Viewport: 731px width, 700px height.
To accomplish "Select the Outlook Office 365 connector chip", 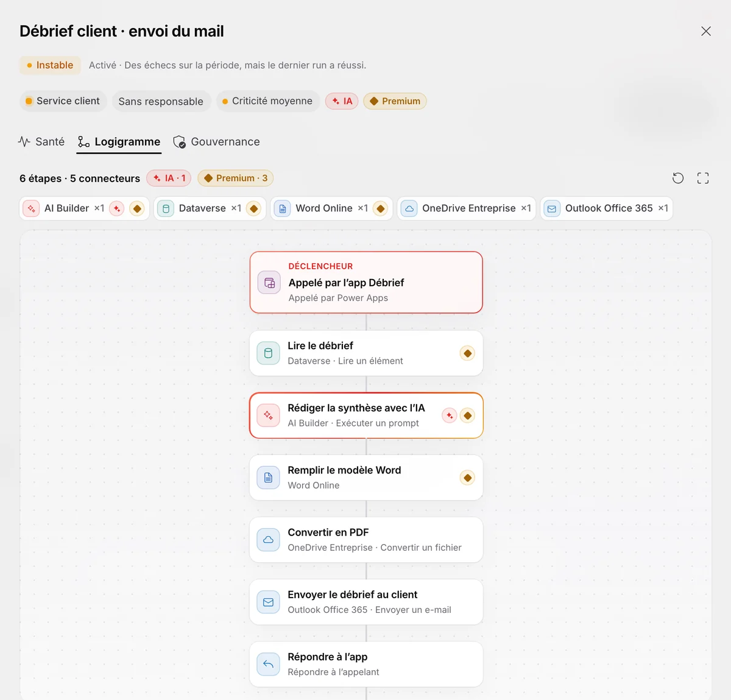I will coord(607,208).
